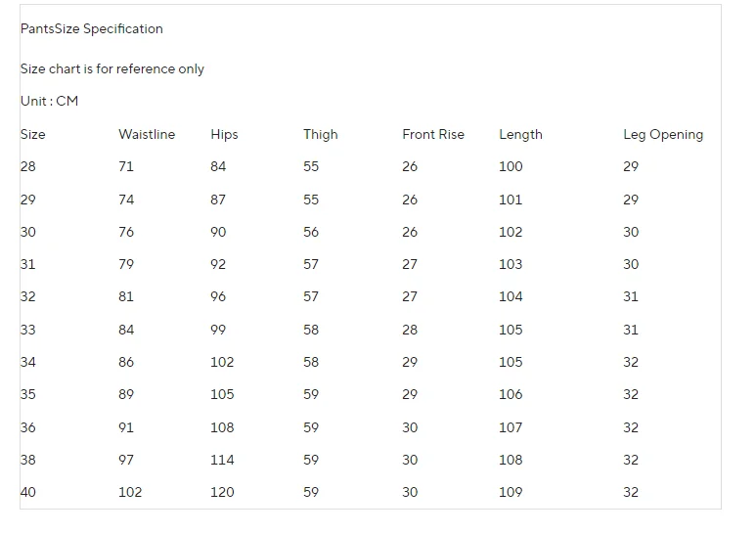The image size is (756, 534).
Task: Click the 'Leg Opening' column header
Action: point(663,134)
